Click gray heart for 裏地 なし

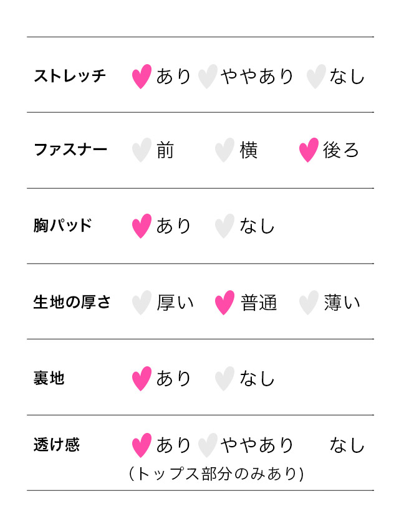coord(224,379)
